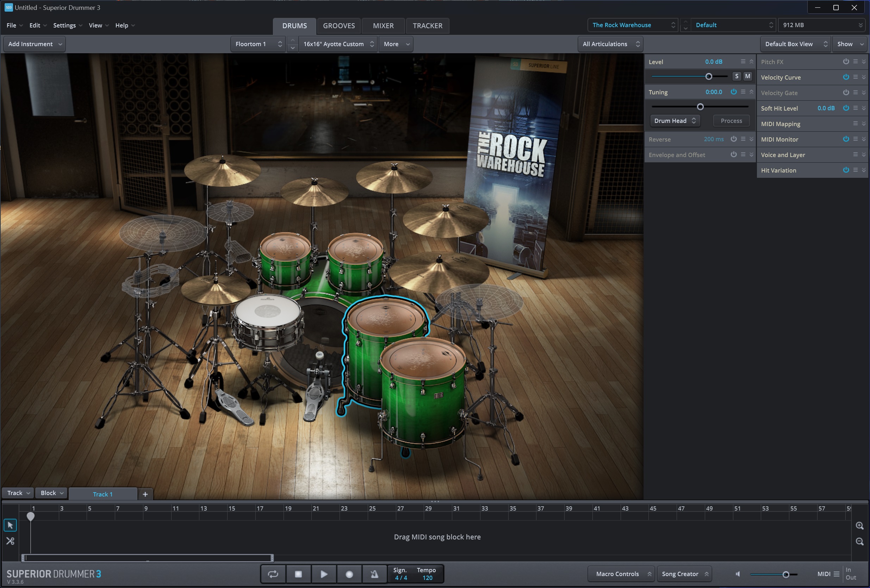Open the Default Box View selector

click(795, 44)
